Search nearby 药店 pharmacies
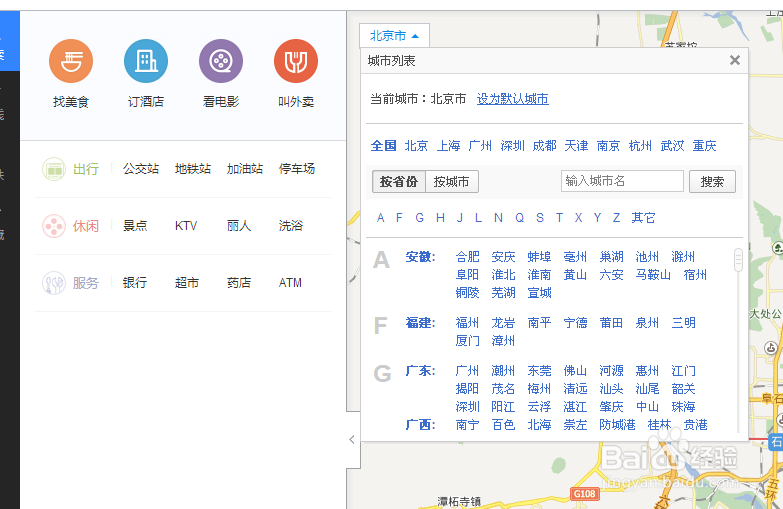This screenshot has width=783, height=509. coord(239,283)
